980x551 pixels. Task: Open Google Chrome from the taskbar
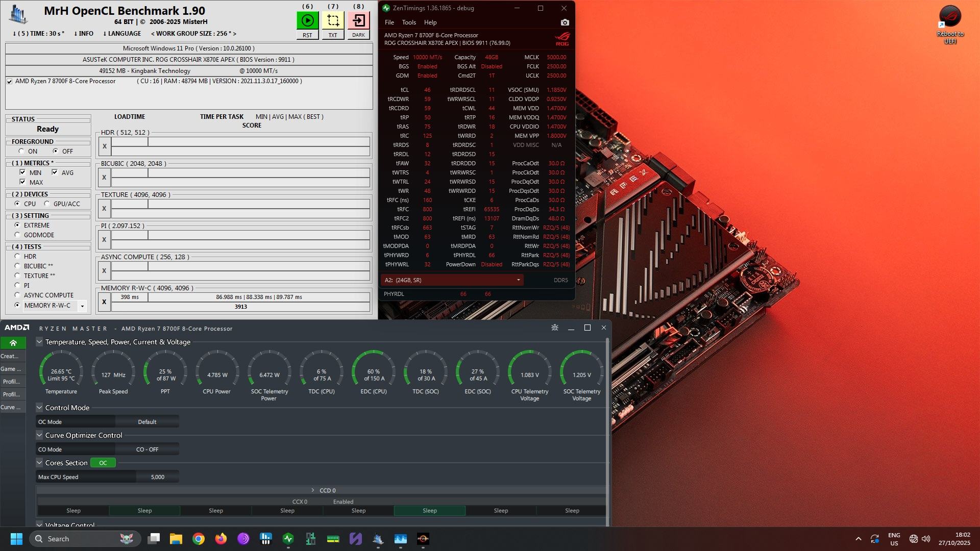199,539
